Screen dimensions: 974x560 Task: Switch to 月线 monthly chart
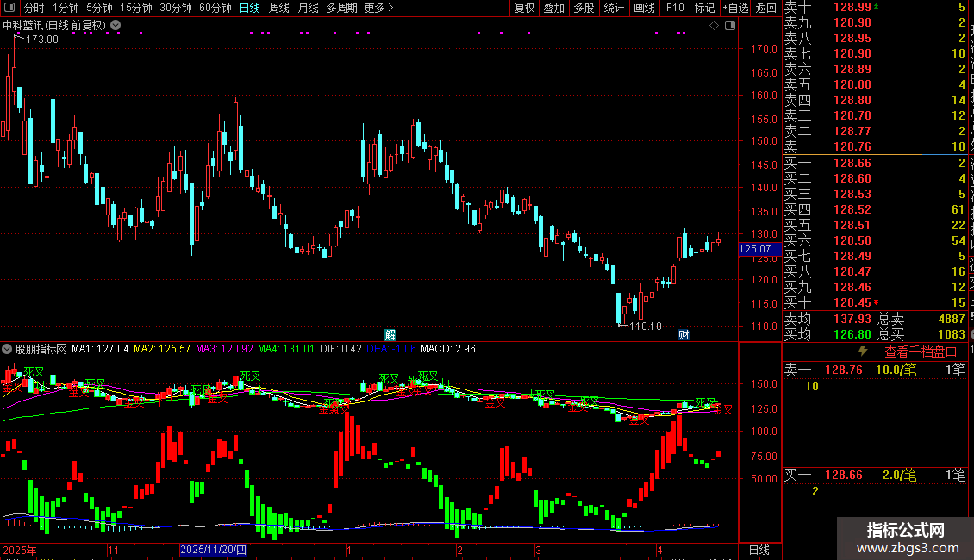(x=308, y=8)
